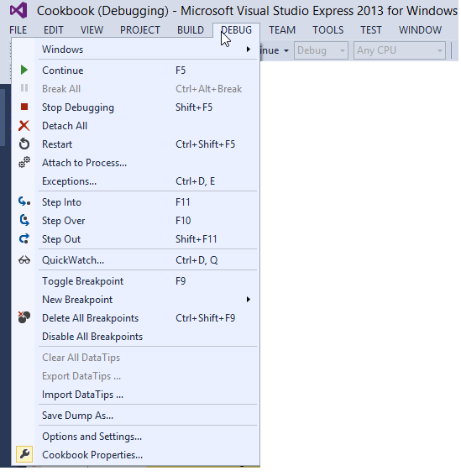Open the Any CPU platform dropdown
The height and width of the screenshot is (476, 461).
(400, 50)
